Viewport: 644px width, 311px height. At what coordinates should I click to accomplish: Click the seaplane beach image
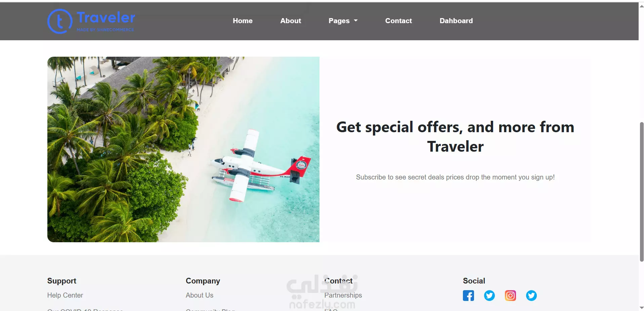[x=183, y=149]
